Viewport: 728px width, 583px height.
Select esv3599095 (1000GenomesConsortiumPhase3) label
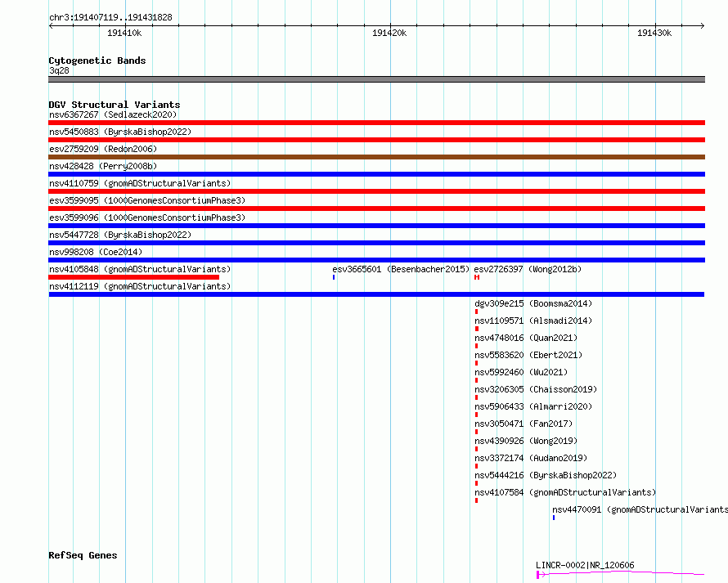point(147,200)
